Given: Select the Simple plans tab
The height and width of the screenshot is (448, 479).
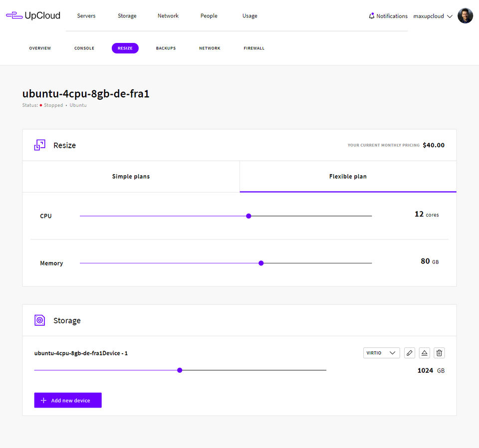Looking at the screenshot, I should (131, 177).
